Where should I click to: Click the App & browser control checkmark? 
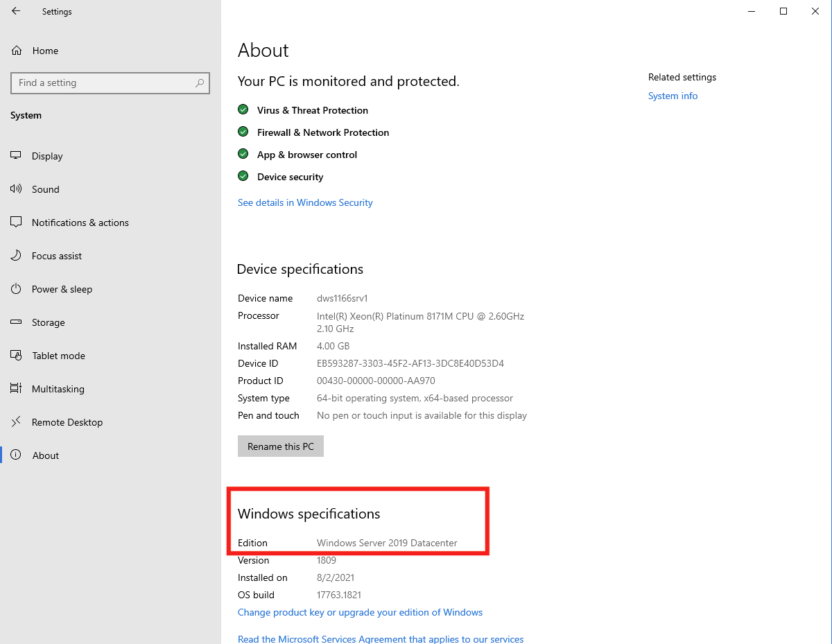(243, 154)
